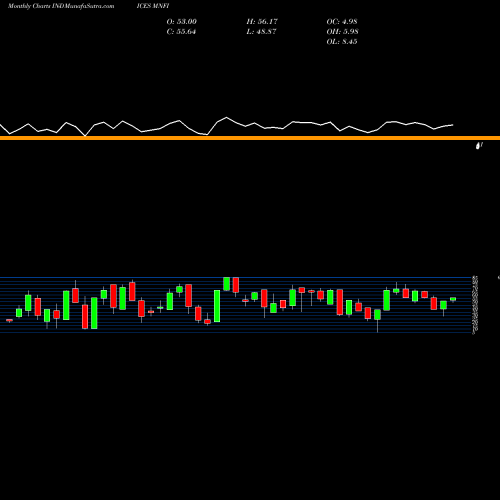Click the OL: 8.45 reading
The width and height of the screenshot is (500, 500).
click(342, 42)
